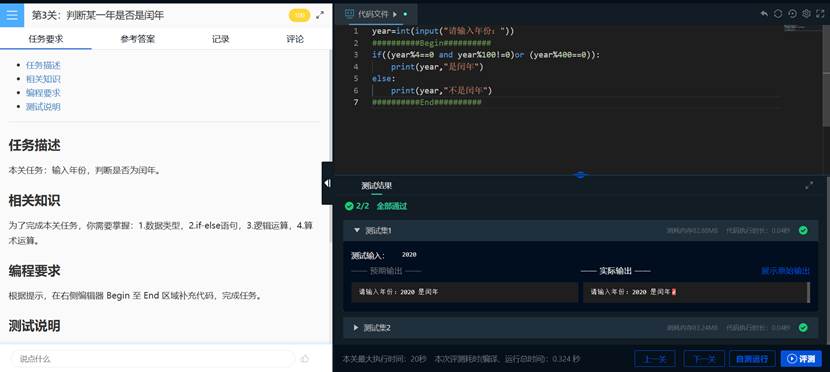
Task: Click the 任务描述 heading
Action: (34, 145)
